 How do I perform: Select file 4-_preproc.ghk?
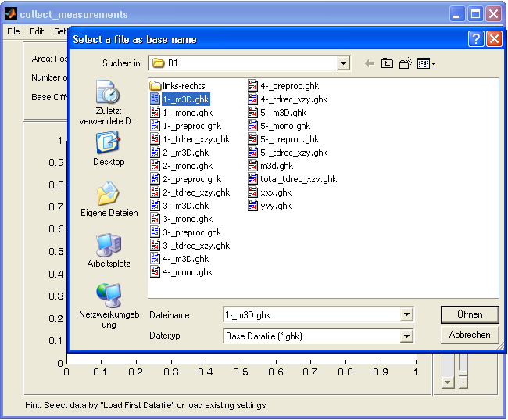[x=284, y=86]
